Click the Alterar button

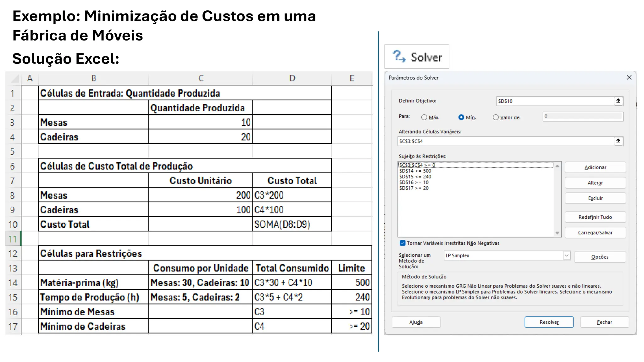595,183
